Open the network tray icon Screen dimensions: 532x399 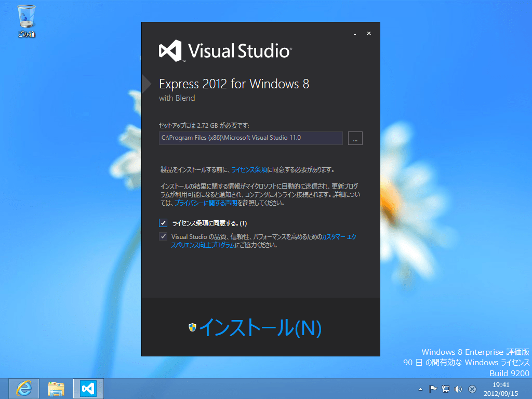click(x=445, y=389)
